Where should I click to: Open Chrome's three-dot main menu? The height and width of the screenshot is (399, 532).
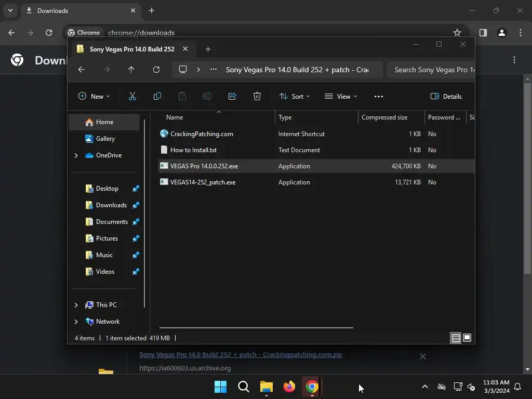(521, 33)
